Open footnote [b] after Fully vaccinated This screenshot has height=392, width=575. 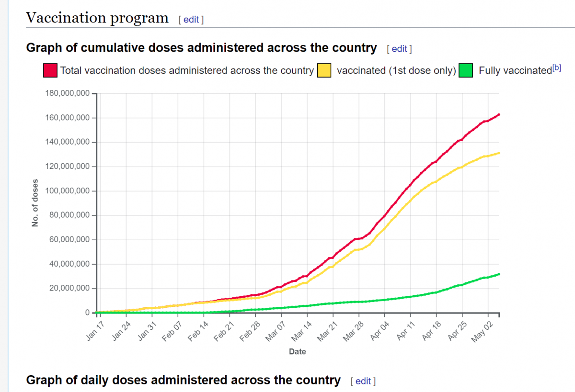(x=556, y=68)
